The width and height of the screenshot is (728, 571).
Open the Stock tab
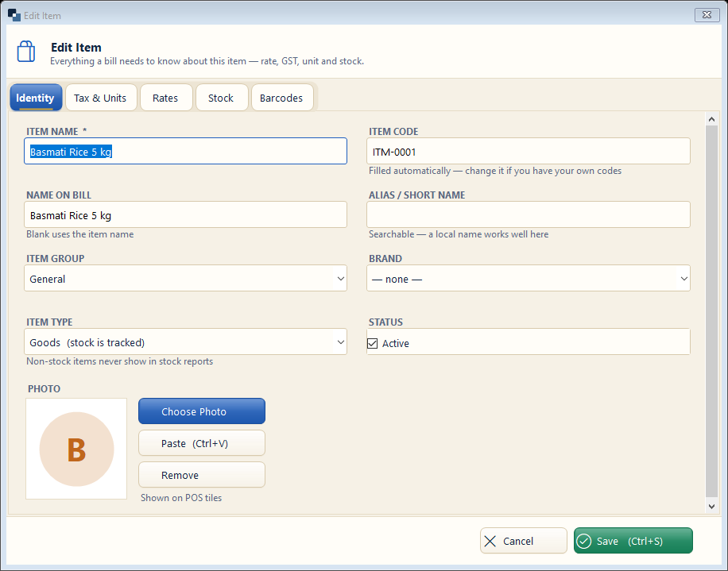[221, 98]
